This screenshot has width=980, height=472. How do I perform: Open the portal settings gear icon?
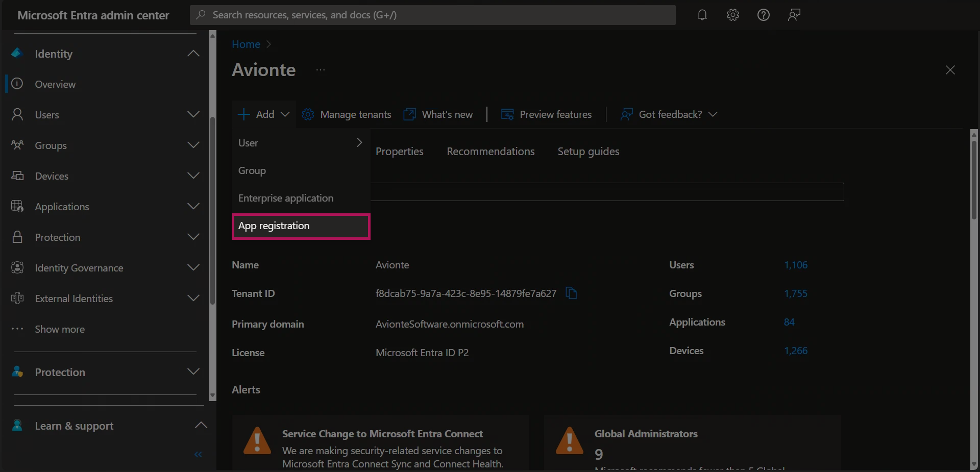tap(733, 15)
